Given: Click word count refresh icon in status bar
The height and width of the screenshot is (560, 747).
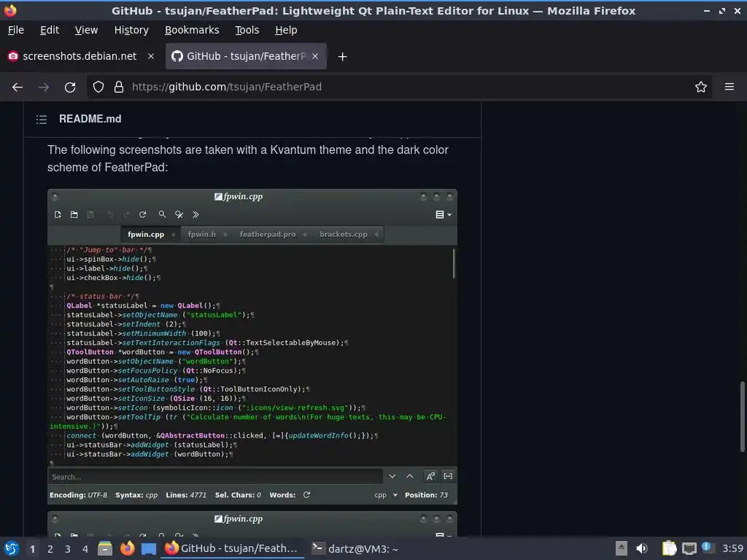Looking at the screenshot, I should 307,495.
